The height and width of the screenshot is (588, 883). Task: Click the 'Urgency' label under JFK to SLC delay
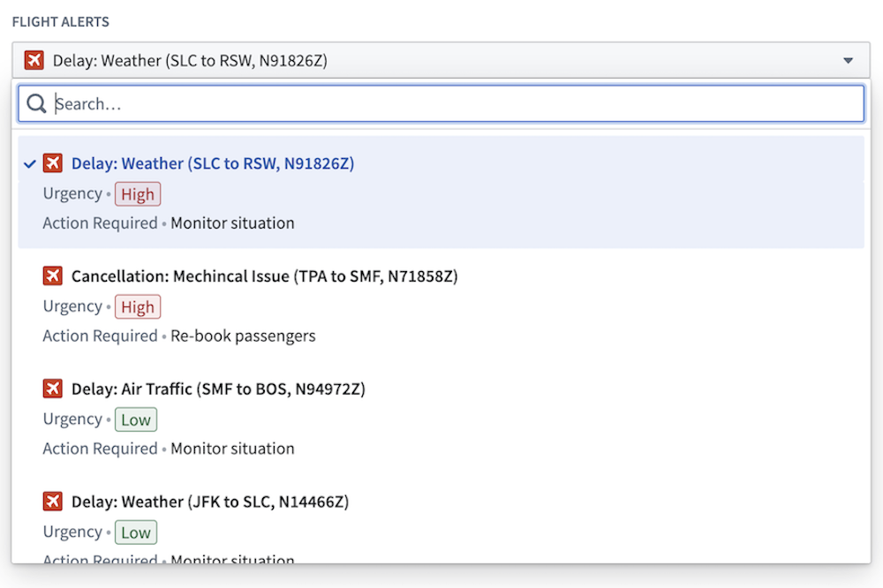pyautogui.click(x=72, y=532)
